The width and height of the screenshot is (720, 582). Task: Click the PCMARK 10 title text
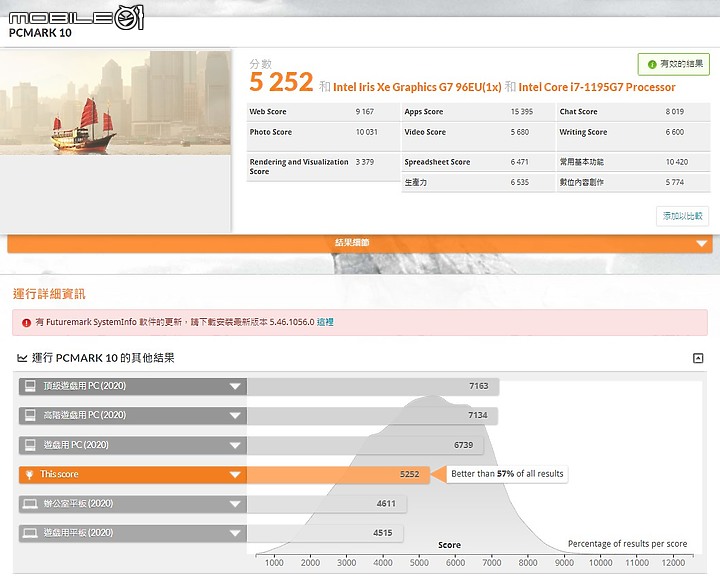click(x=40, y=33)
